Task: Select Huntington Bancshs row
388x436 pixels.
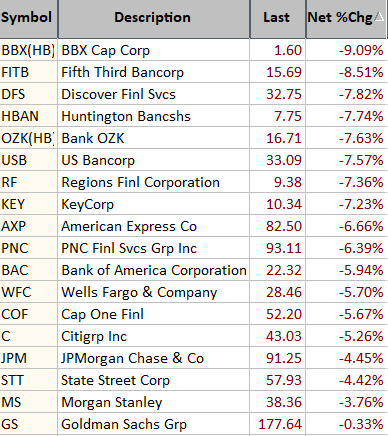Action: 194,116
